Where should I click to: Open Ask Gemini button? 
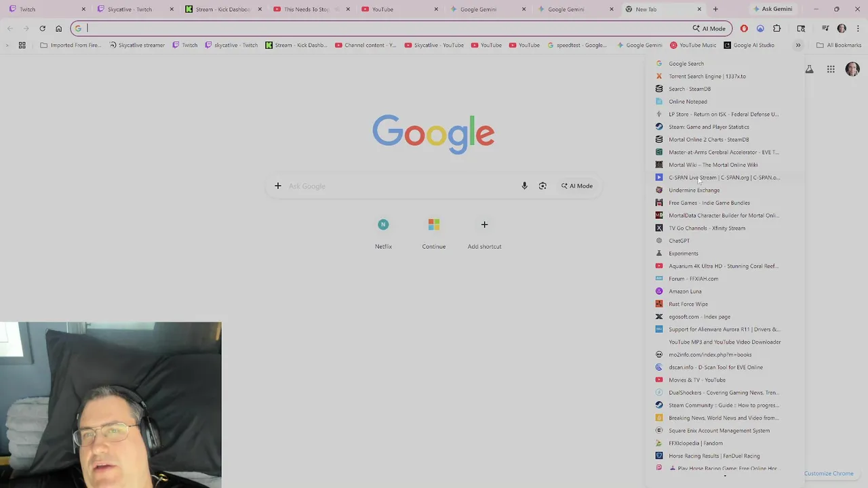click(x=772, y=9)
